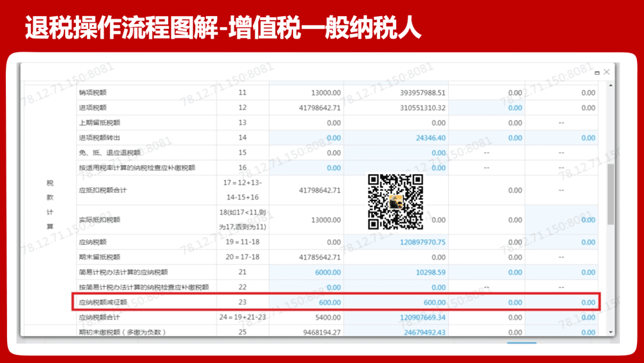Select the 期初未缴税额（多缴为负数） label

(122, 332)
